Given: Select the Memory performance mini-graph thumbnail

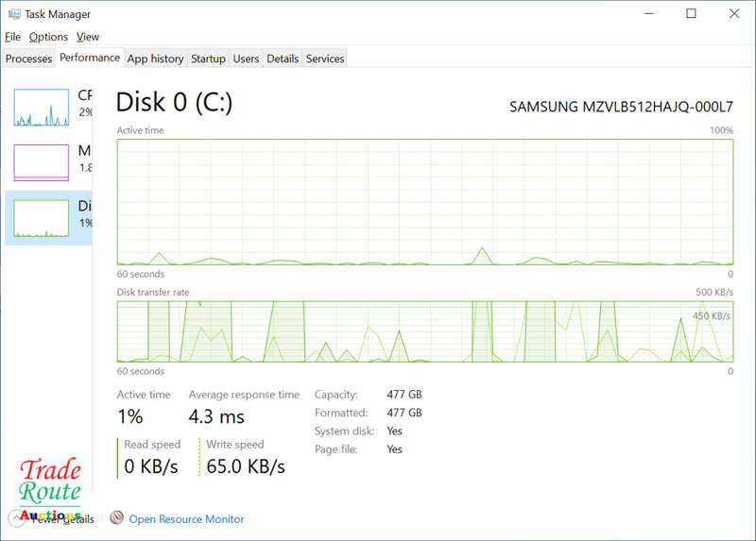Looking at the screenshot, I should click(42, 162).
